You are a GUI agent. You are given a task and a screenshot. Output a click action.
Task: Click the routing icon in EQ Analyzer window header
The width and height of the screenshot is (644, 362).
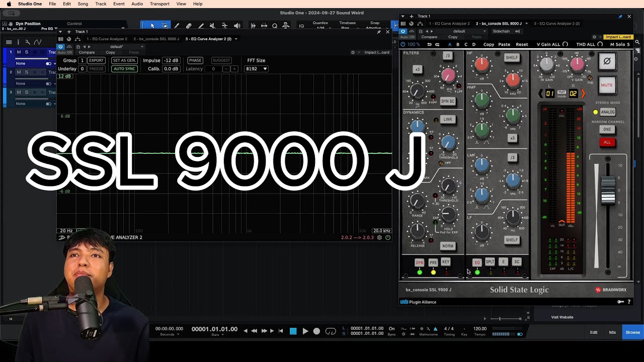click(77, 39)
